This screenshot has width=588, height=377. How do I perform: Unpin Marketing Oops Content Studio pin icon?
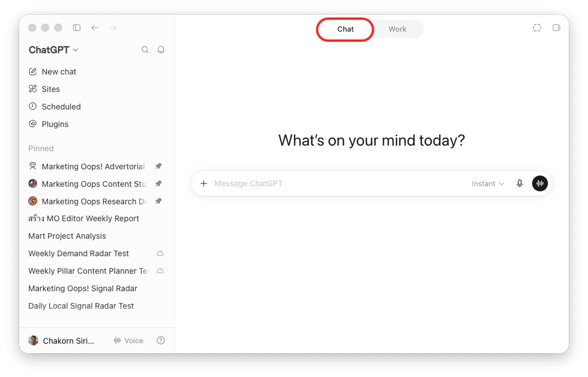click(x=159, y=184)
